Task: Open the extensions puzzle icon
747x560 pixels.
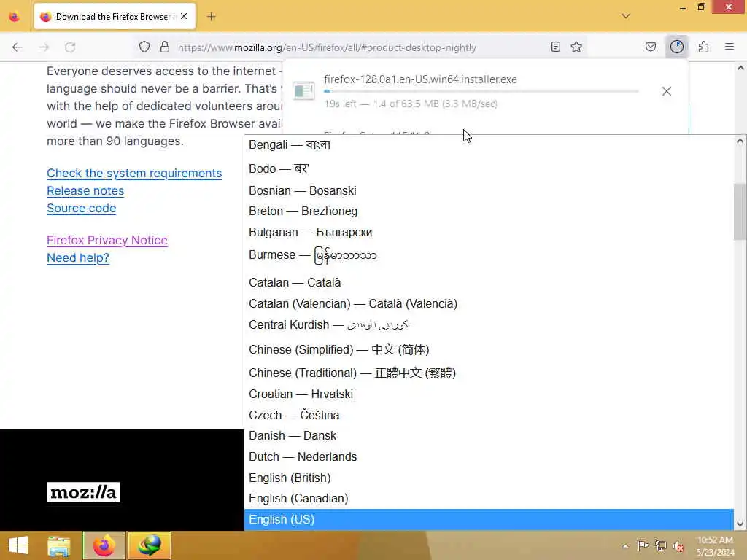Action: pyautogui.click(x=703, y=47)
